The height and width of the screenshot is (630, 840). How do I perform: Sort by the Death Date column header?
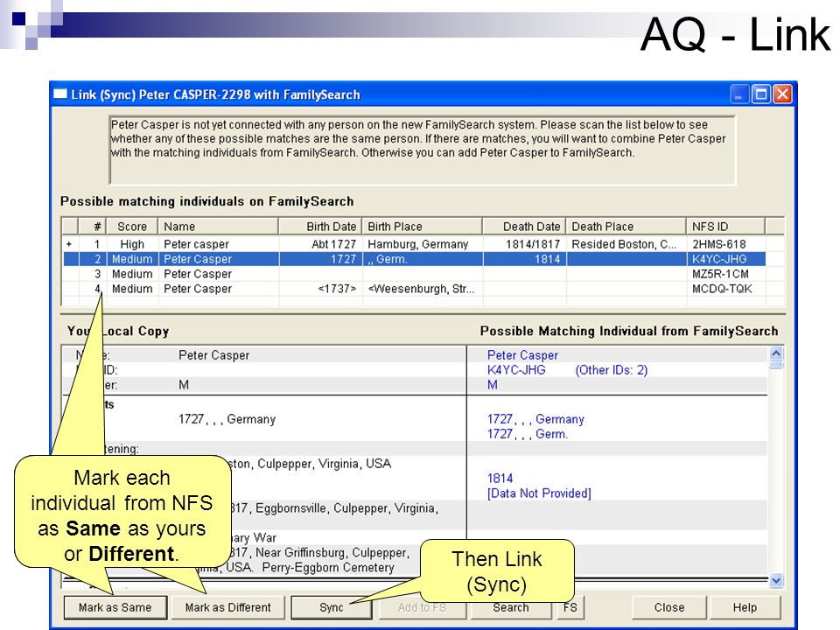(x=524, y=227)
